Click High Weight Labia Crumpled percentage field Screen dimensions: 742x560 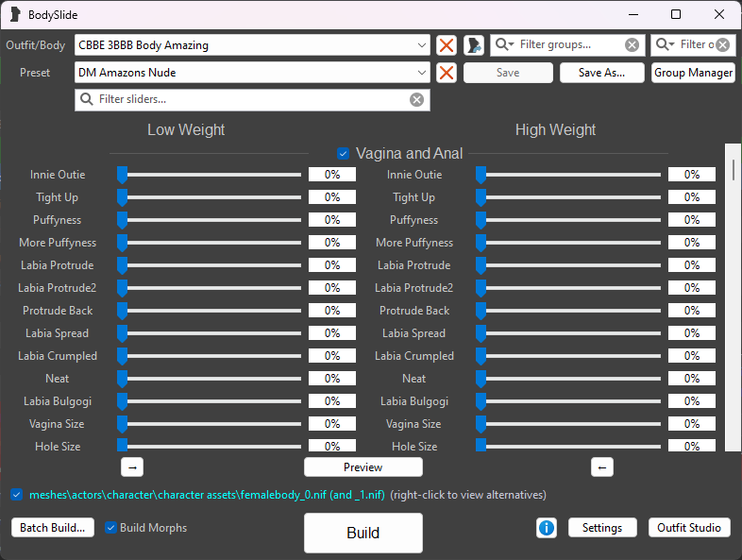click(692, 356)
